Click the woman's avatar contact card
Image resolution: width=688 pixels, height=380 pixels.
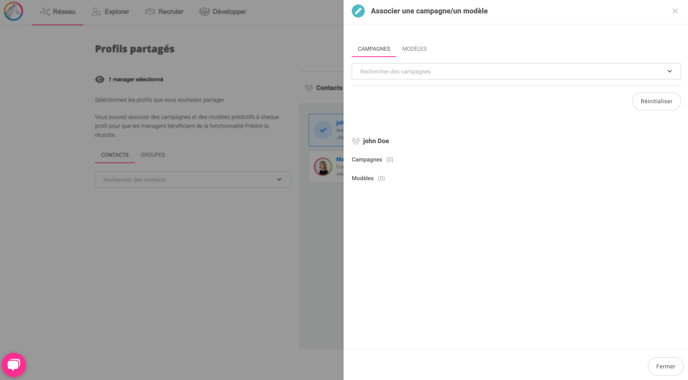point(323,167)
